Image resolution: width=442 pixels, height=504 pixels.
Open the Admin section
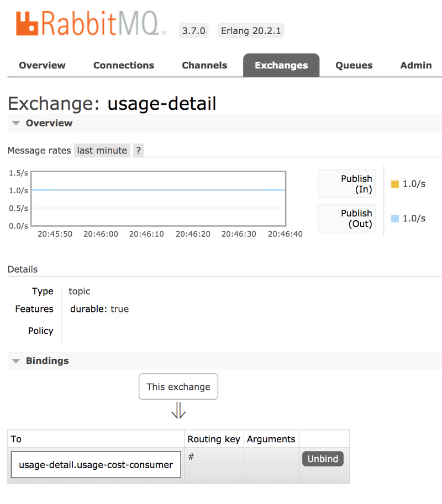[415, 65]
